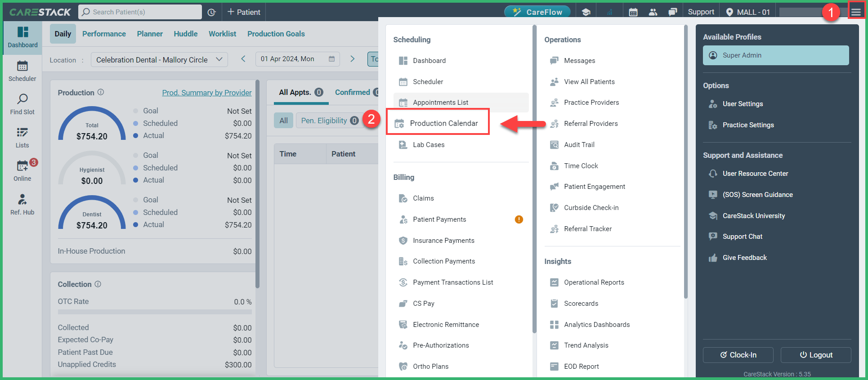Click the Search Patient(s) field
Image resolution: width=868 pixels, height=380 pixels.
[x=140, y=12]
